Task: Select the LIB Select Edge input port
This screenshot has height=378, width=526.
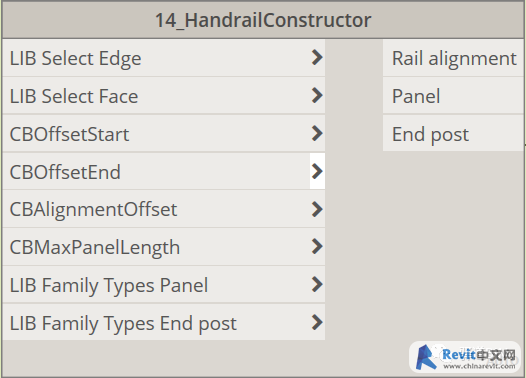Action: [164, 58]
